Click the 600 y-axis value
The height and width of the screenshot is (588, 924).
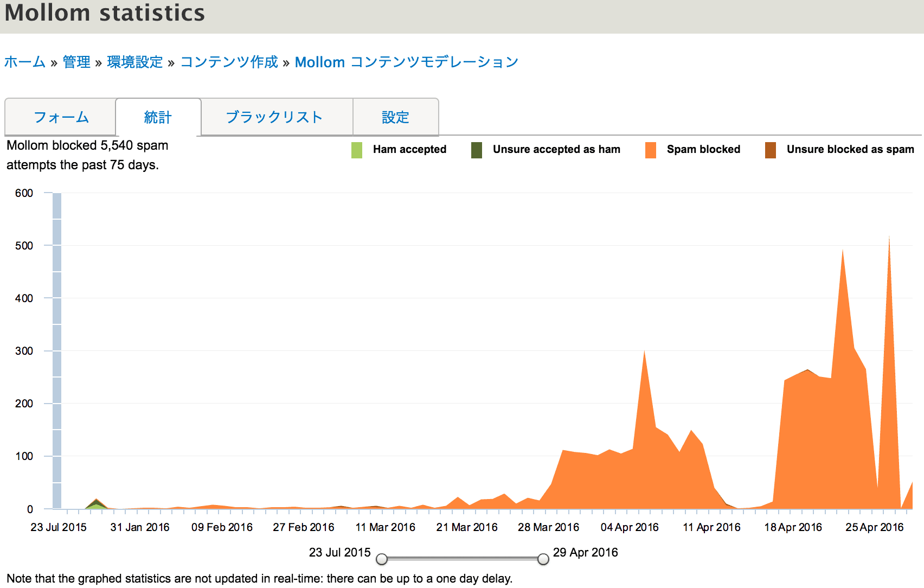[x=24, y=193]
